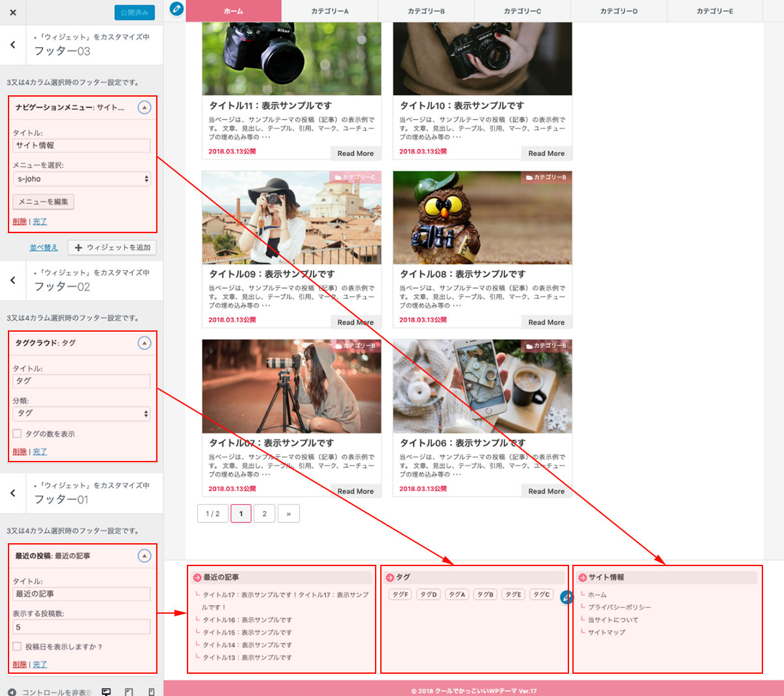Go back from the フッター03 section
The width and height of the screenshot is (784, 696).
pos(13,44)
